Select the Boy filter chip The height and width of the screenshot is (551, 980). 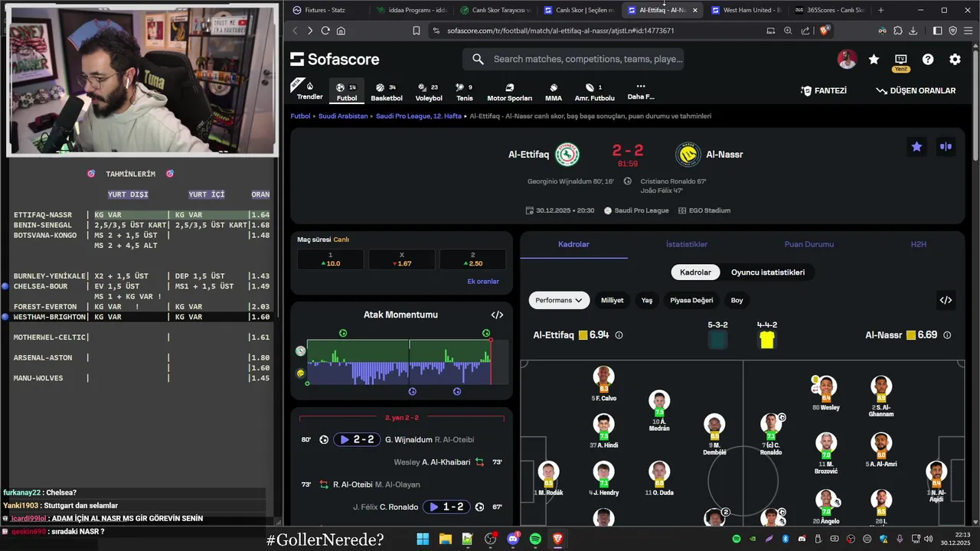click(x=737, y=300)
